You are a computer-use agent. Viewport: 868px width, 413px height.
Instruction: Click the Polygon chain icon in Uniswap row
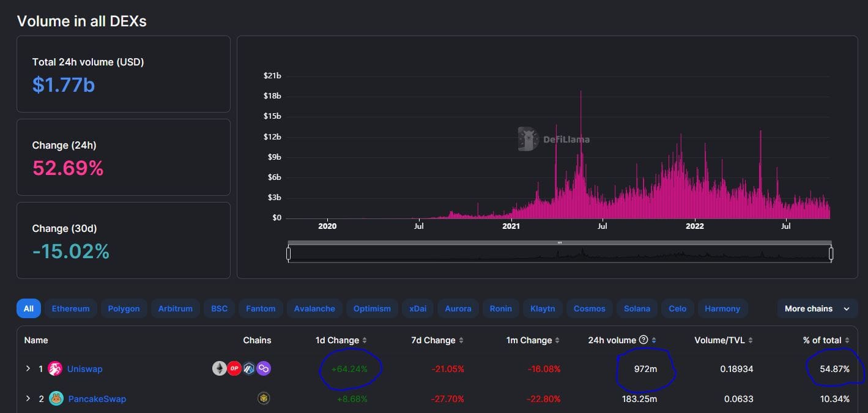[x=264, y=368]
